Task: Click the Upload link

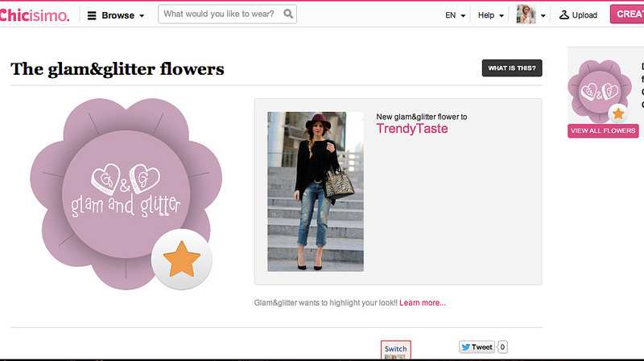Action: 578,14
